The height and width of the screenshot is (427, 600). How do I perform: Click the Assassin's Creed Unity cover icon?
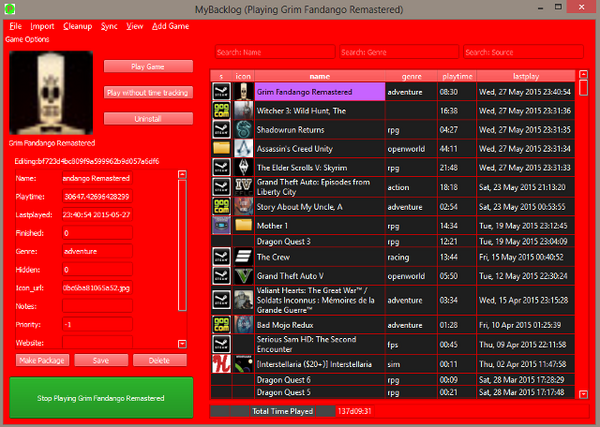click(x=243, y=148)
